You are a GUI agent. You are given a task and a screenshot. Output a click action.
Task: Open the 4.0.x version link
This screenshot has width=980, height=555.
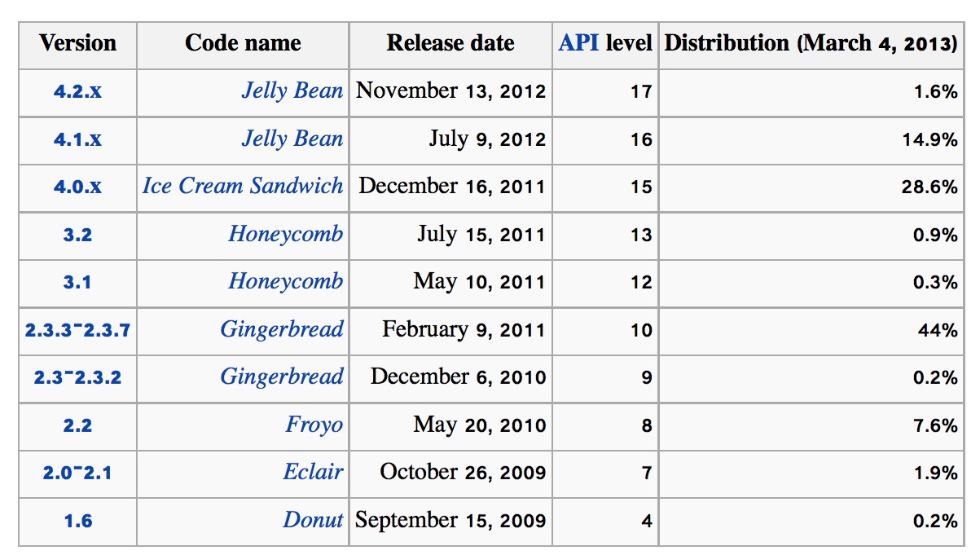click(78, 187)
